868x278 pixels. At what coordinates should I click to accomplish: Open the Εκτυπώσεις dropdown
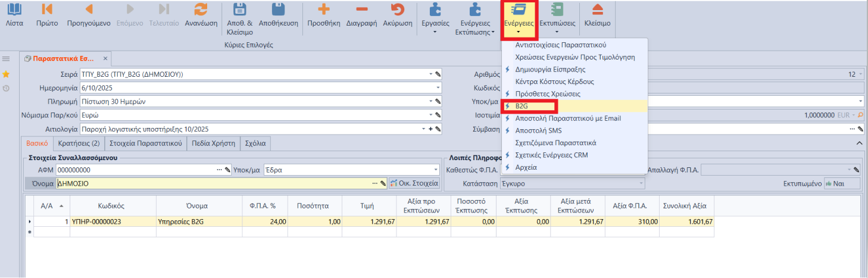557,17
